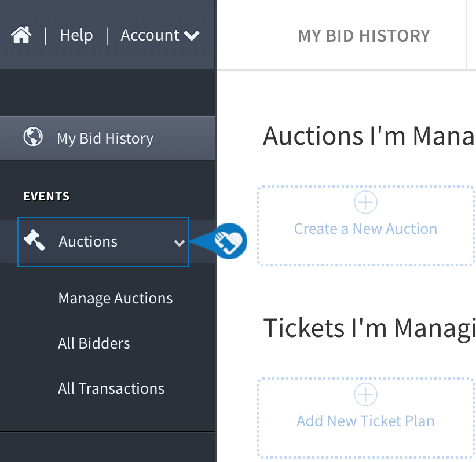Click the EVENTS section heading
Image resolution: width=476 pixels, height=462 pixels.
click(47, 196)
